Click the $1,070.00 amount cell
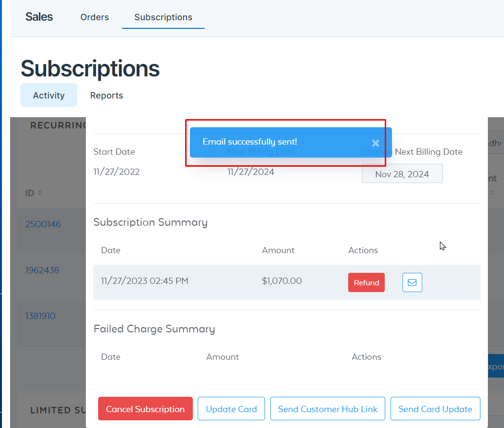Viewport: 504px width, 428px height. pos(282,281)
